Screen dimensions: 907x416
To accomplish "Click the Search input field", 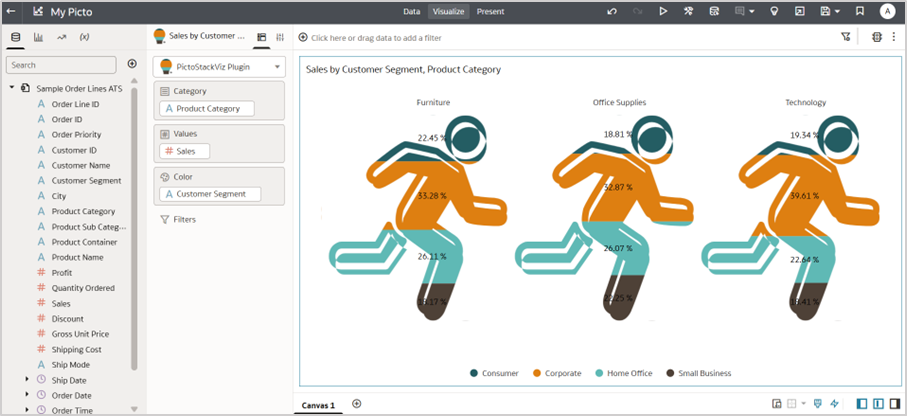I will (x=62, y=64).
